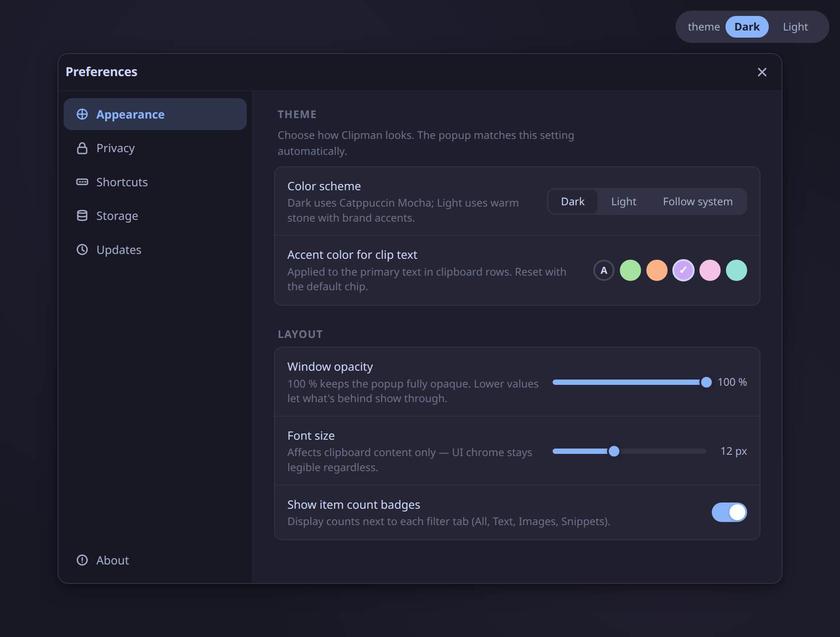This screenshot has height=637, width=840.
Task: Click the Updates clock icon
Action: point(82,249)
